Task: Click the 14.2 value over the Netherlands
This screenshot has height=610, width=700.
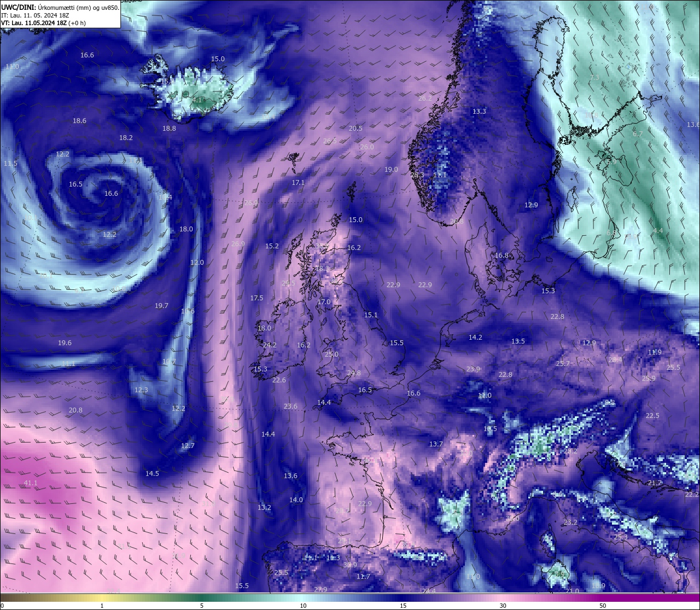Action: pyautogui.click(x=475, y=338)
